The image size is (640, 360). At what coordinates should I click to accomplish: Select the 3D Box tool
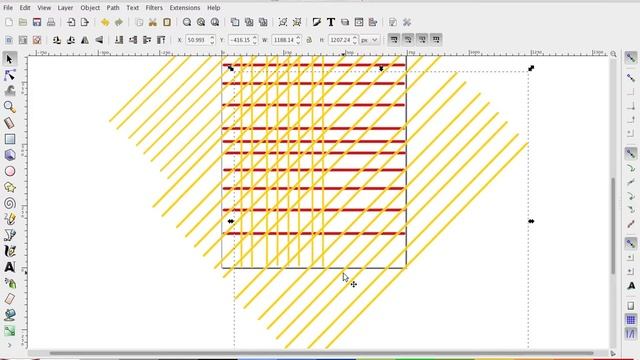click(10, 155)
